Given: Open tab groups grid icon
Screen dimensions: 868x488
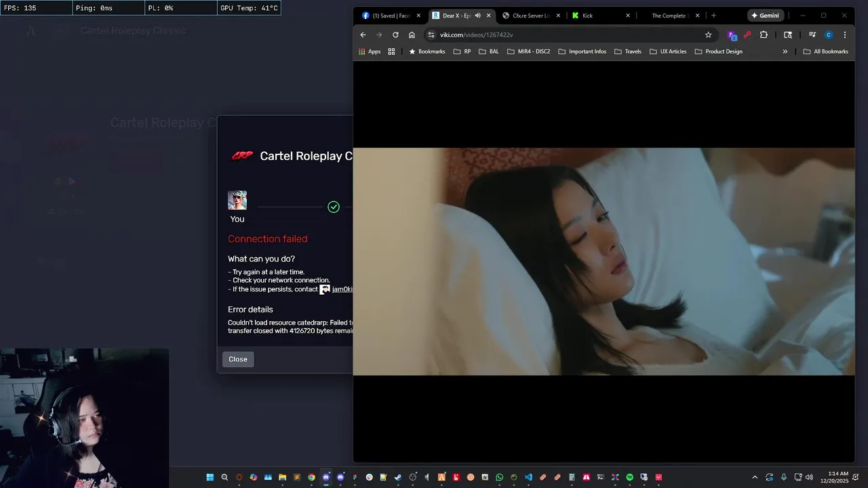Looking at the screenshot, I should click(391, 52).
